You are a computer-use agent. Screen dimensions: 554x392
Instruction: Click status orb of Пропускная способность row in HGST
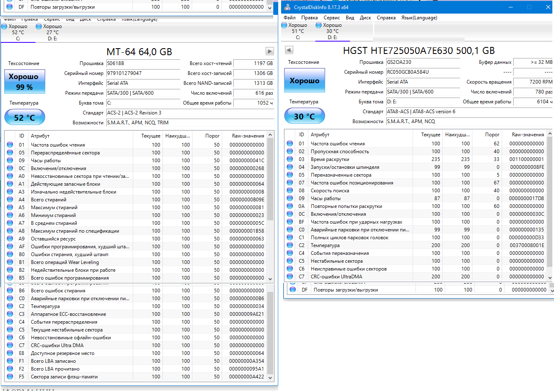(x=290, y=151)
